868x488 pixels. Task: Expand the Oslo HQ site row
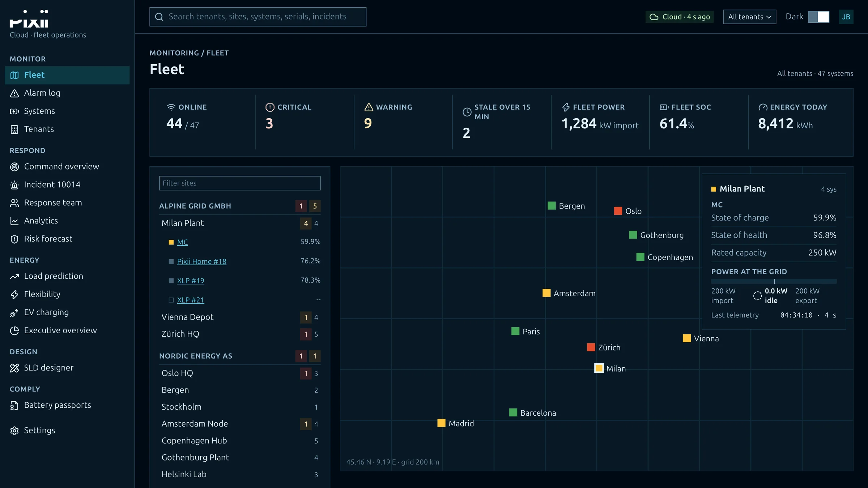240,373
